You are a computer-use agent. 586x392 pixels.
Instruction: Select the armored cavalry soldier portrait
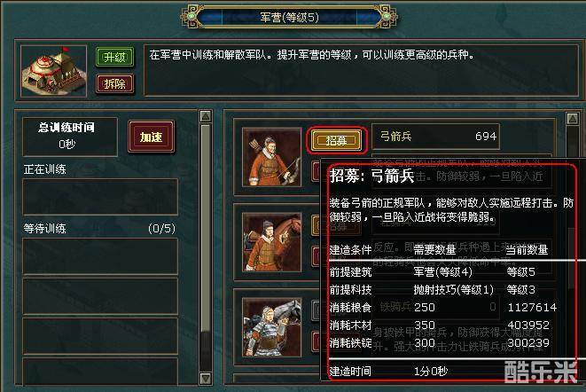point(271,327)
